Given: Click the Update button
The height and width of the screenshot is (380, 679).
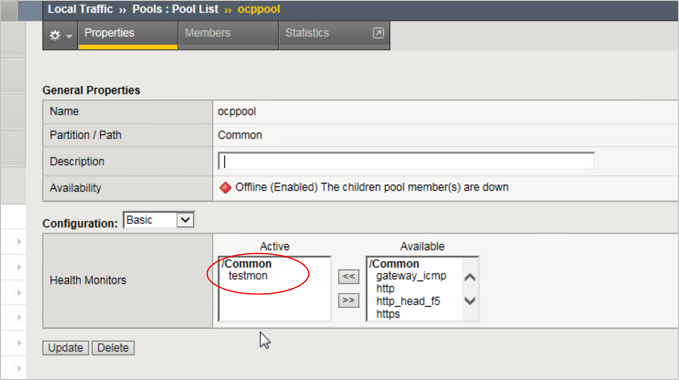Looking at the screenshot, I should point(65,348).
